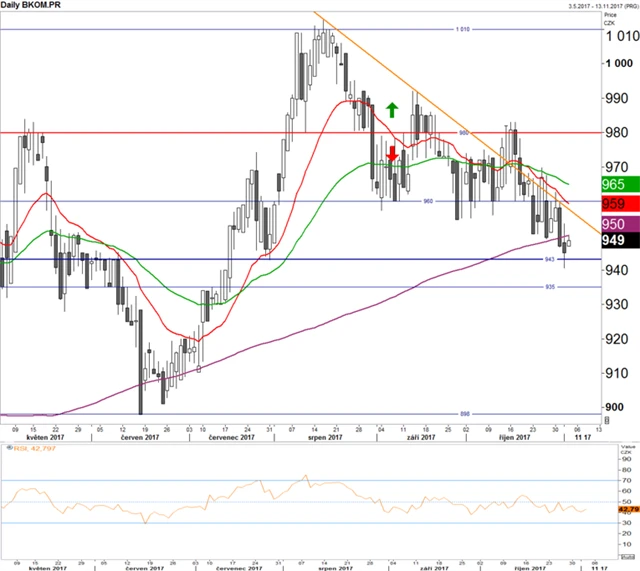This screenshot has height=571, width=640.
Task: Select říjen 2017 on the time axis
Action: 517,437
